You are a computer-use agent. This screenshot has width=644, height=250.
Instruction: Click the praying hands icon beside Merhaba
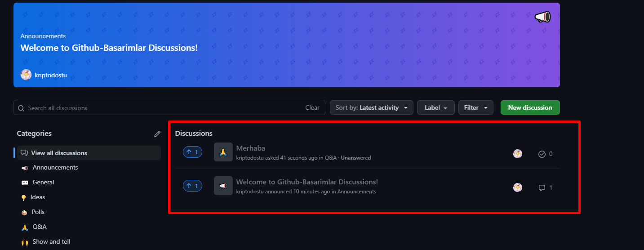tap(223, 152)
